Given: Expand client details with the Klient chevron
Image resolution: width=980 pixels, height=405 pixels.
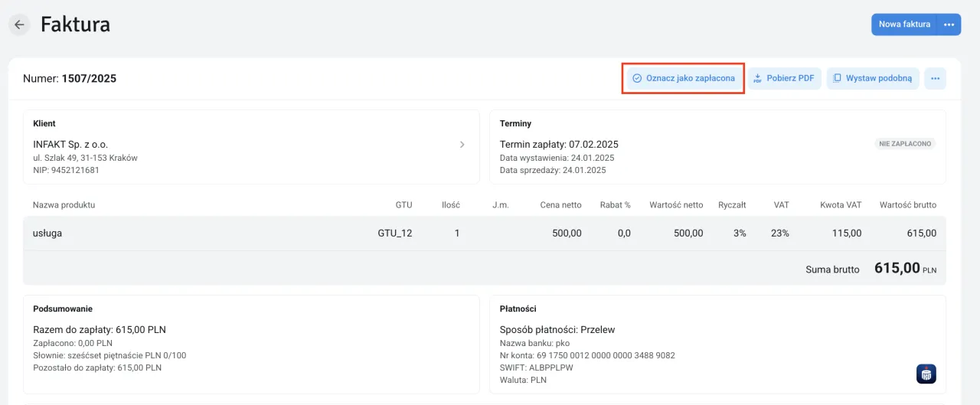Looking at the screenshot, I should [x=462, y=144].
